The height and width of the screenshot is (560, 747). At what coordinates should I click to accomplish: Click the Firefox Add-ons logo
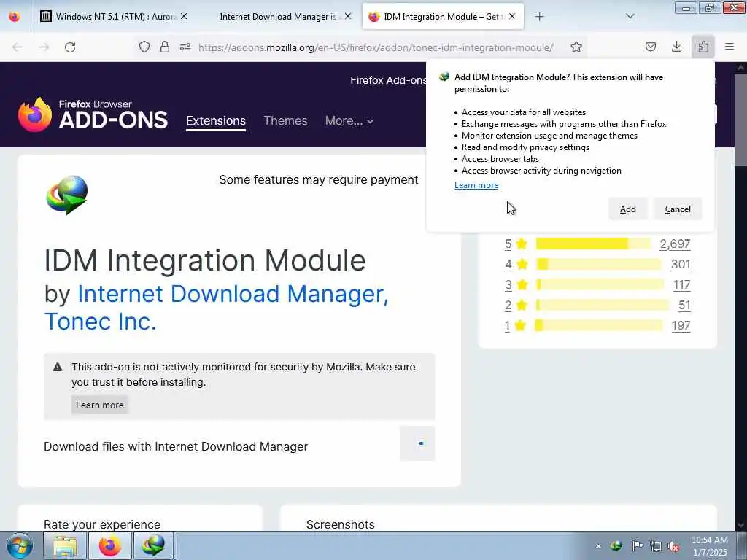point(93,114)
